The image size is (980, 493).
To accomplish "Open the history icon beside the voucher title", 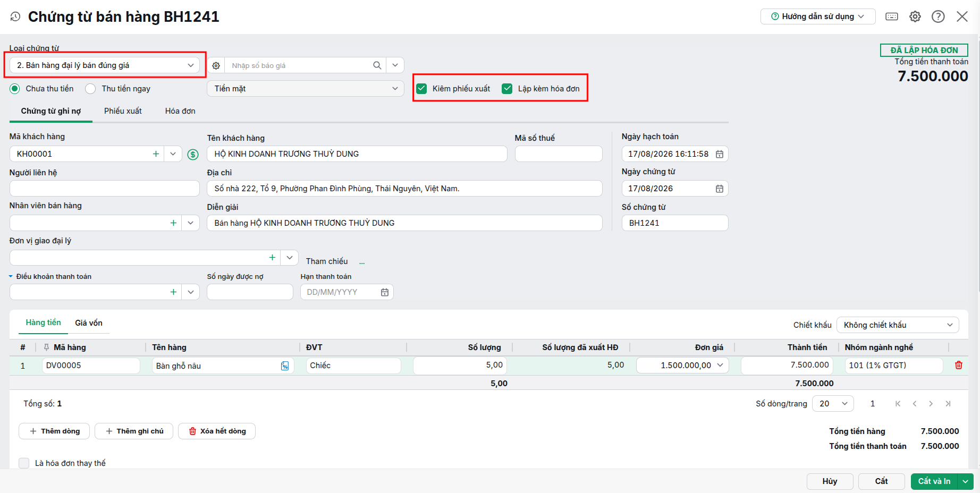I will pyautogui.click(x=15, y=16).
